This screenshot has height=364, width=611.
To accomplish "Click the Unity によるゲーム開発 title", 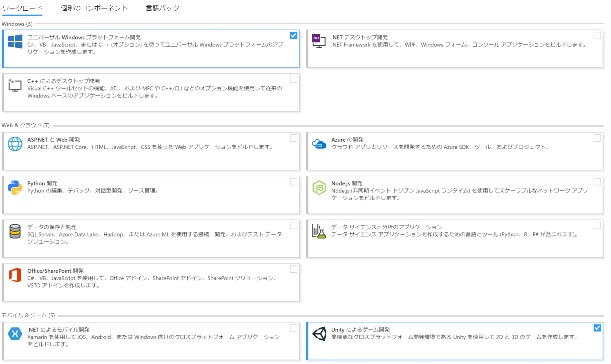I will click(x=360, y=330).
